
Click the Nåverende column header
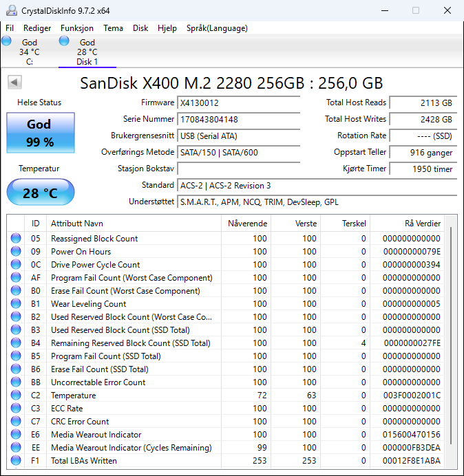(246, 224)
